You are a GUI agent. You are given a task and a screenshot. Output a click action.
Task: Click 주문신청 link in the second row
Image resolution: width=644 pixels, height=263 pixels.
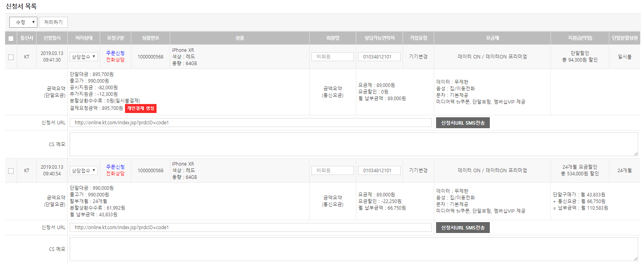pos(115,167)
